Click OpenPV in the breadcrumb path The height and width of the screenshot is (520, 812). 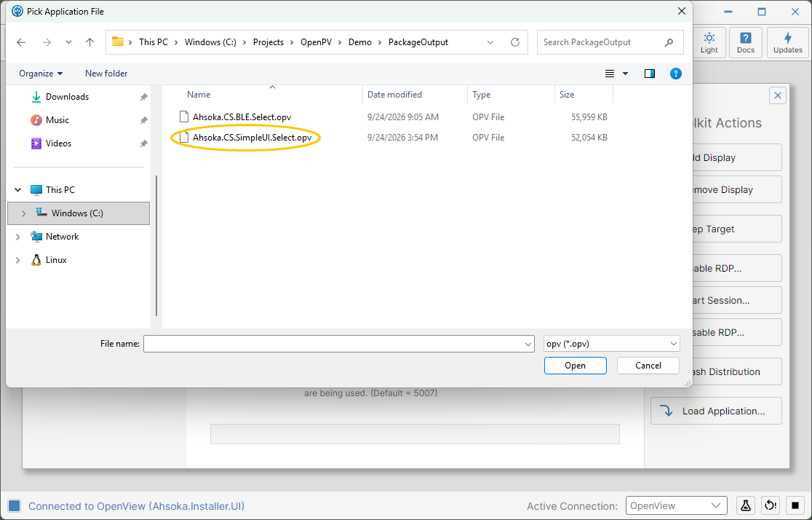[x=316, y=42]
